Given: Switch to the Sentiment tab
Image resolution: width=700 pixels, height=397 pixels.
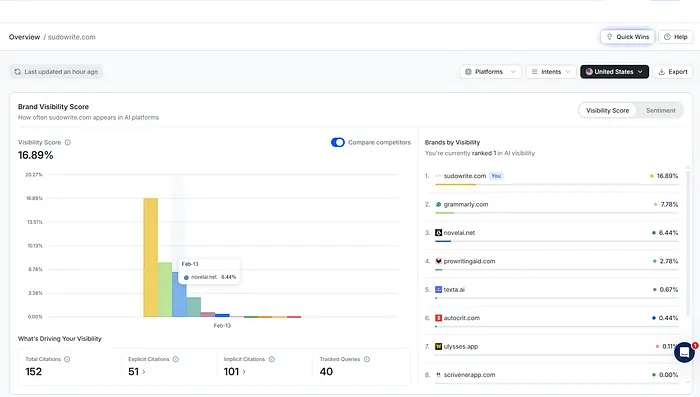Looking at the screenshot, I should (x=660, y=111).
